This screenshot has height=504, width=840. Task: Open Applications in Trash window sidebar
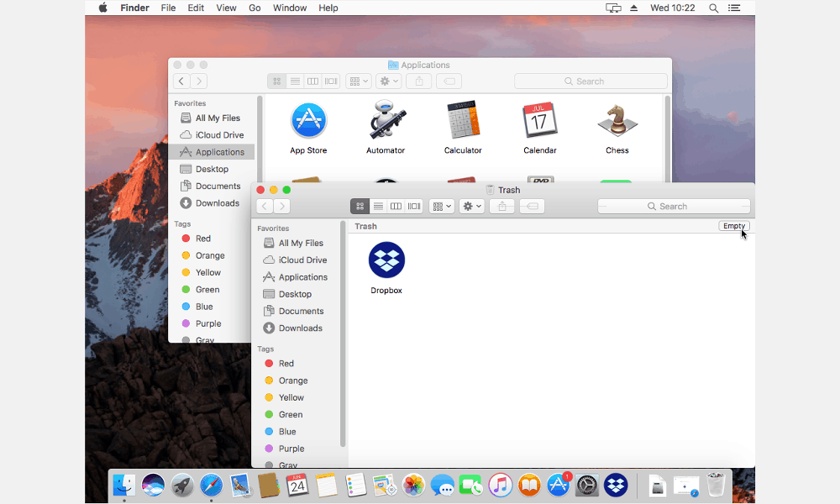tap(296, 277)
